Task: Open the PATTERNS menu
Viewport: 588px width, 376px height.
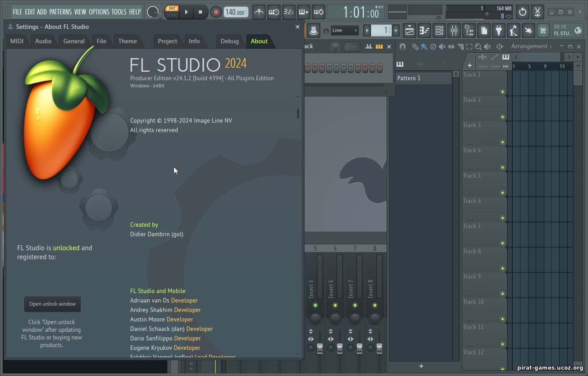Action: coord(60,12)
